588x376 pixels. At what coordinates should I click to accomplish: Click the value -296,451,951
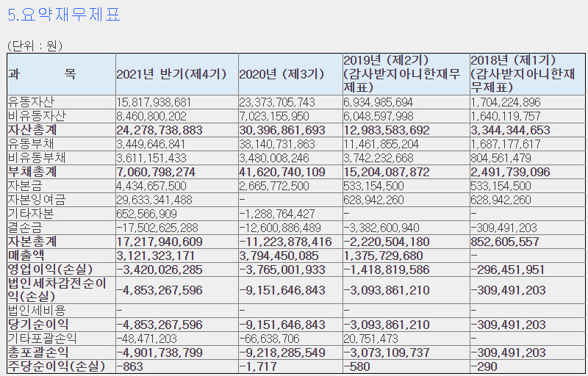[x=508, y=270]
